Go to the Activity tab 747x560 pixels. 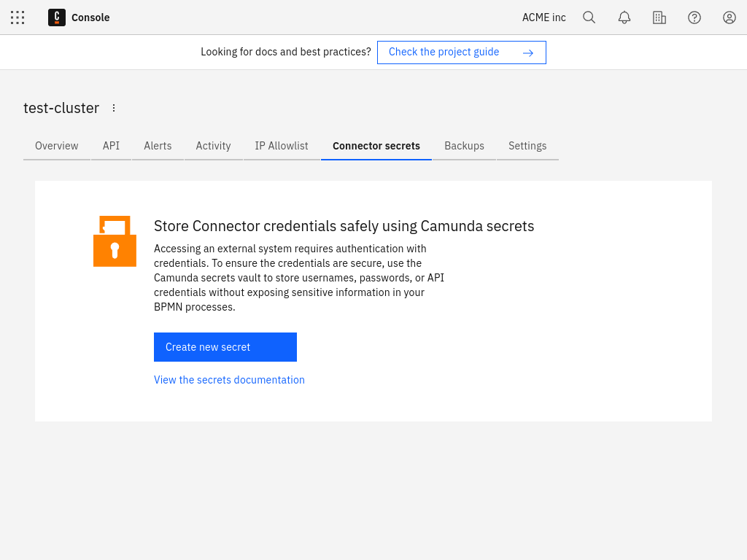[x=213, y=146]
